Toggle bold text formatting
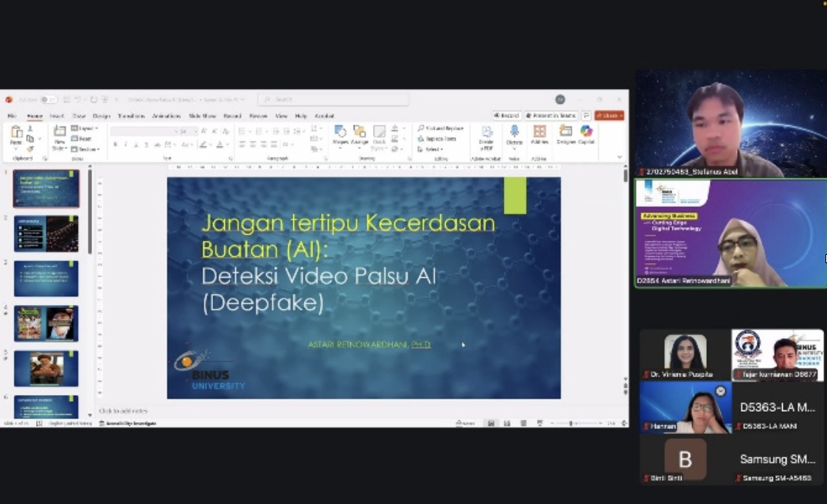 click(116, 144)
